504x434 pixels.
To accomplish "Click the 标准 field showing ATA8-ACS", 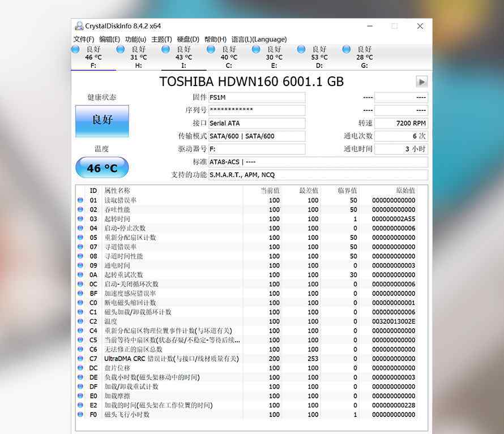I will (x=318, y=162).
